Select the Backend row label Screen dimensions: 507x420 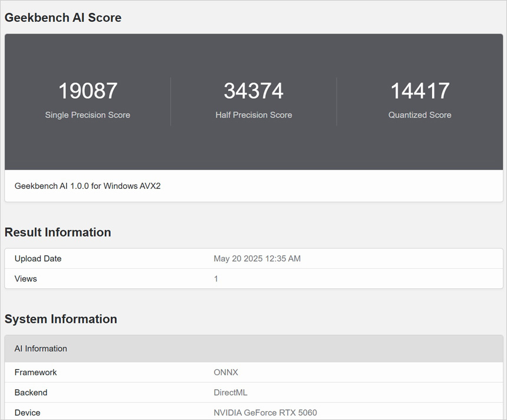[x=31, y=392]
